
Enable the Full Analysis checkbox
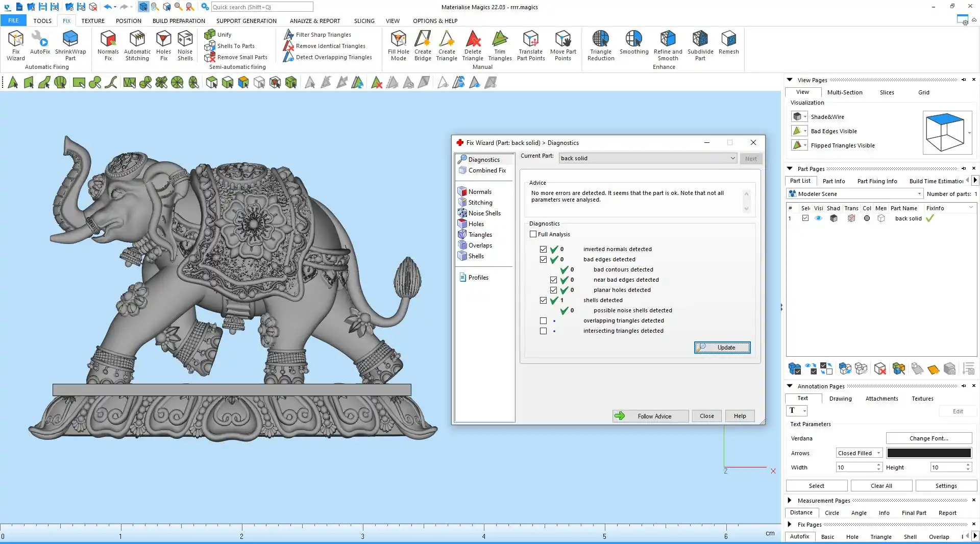point(533,234)
